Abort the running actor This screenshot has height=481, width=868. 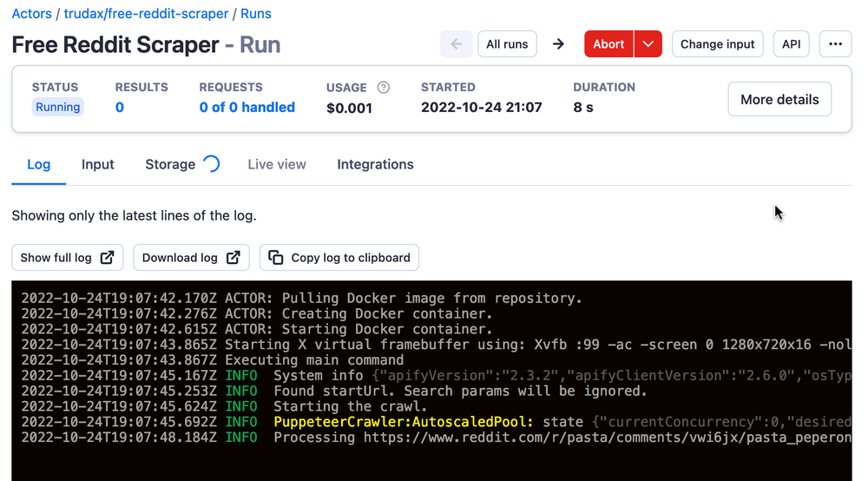point(608,43)
